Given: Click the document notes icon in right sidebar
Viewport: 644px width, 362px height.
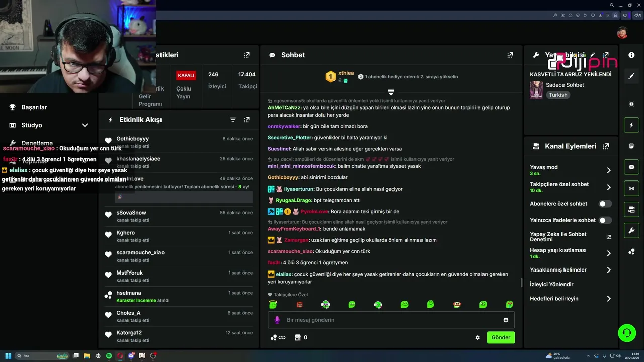Looking at the screenshot, I should [631, 146].
